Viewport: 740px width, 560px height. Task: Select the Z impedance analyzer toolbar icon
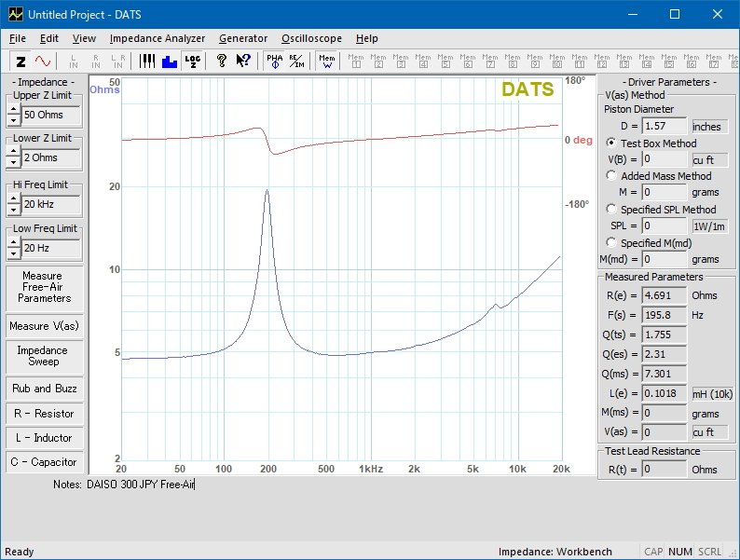pyautogui.click(x=21, y=61)
